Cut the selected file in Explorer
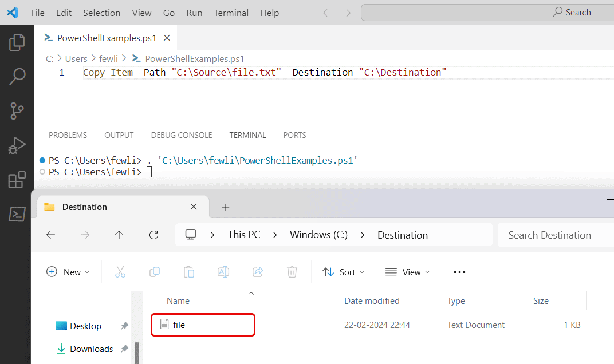 pos(120,271)
